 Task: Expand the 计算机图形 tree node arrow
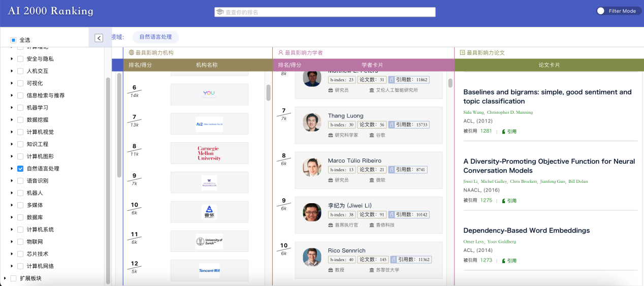pos(12,156)
